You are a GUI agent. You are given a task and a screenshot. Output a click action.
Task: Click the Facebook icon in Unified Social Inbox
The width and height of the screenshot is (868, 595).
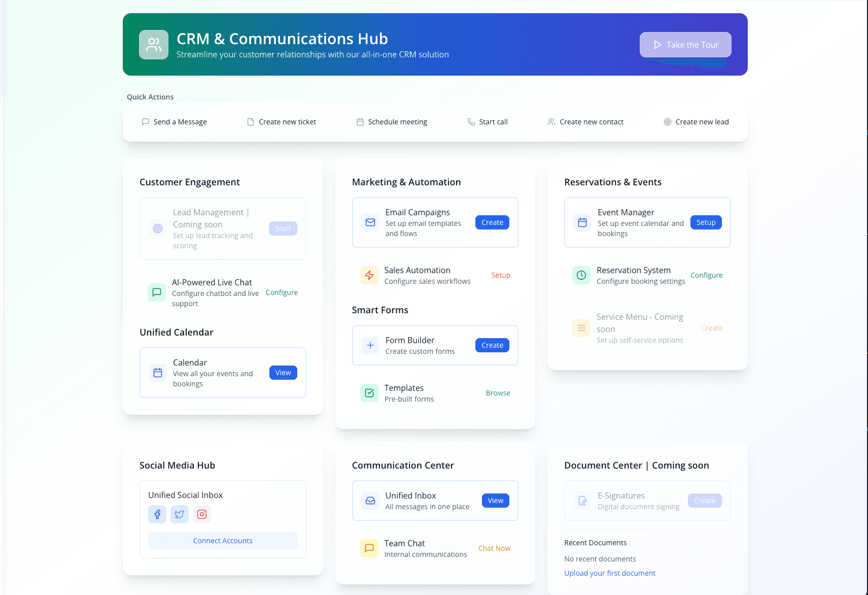tap(157, 514)
